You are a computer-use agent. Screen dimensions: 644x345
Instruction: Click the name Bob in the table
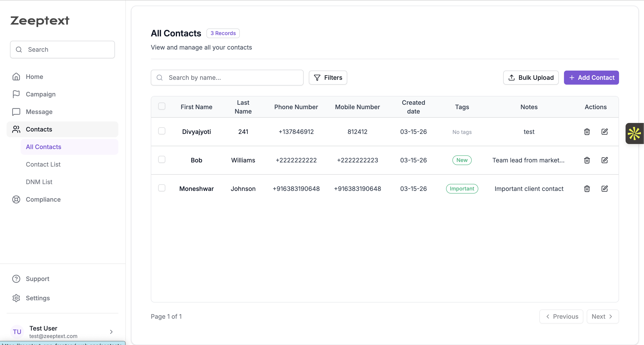tap(196, 160)
